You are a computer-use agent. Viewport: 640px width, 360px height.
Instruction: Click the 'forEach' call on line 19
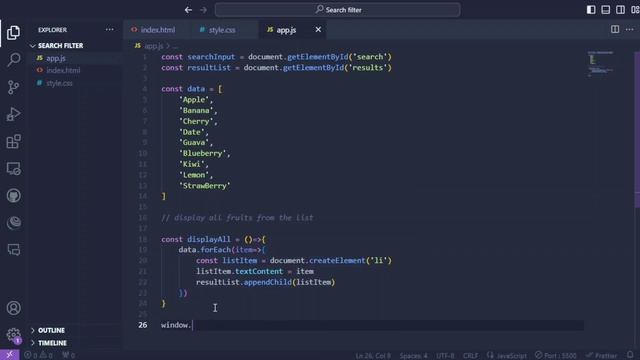[x=216, y=249]
